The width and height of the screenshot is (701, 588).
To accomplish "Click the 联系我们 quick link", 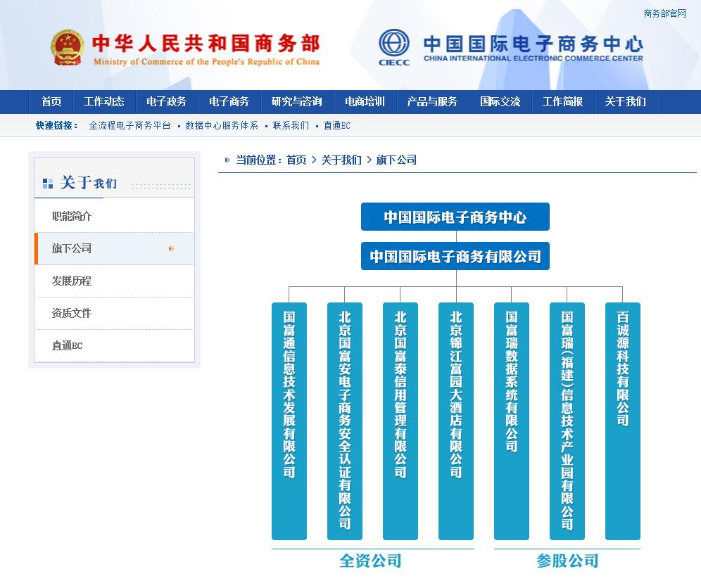I will coord(291,126).
